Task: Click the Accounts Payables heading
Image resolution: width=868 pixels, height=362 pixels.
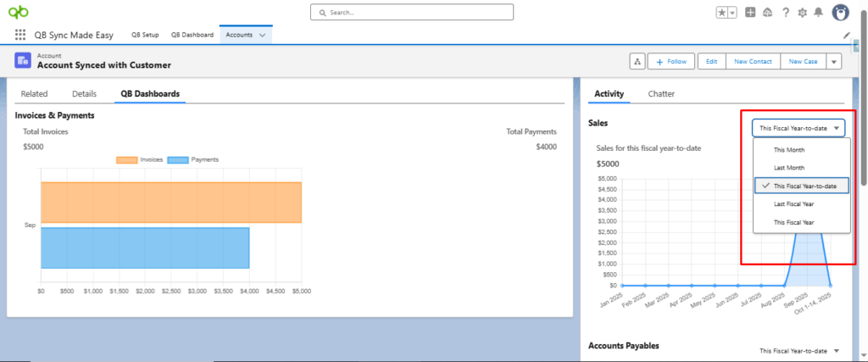Action: coord(624,345)
